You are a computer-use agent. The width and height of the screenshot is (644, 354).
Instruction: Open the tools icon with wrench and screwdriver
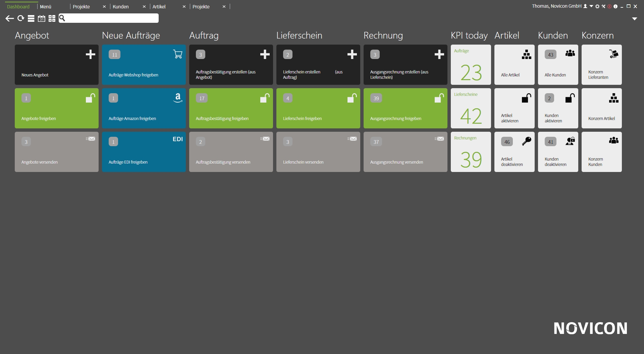point(603,6)
